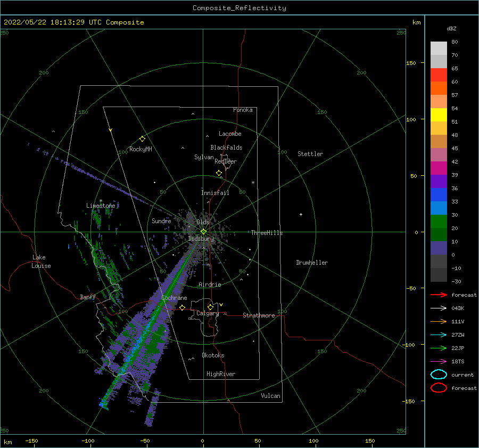Click the red forecast arrow in legend
Screen dimensions: 479x448
439,295
